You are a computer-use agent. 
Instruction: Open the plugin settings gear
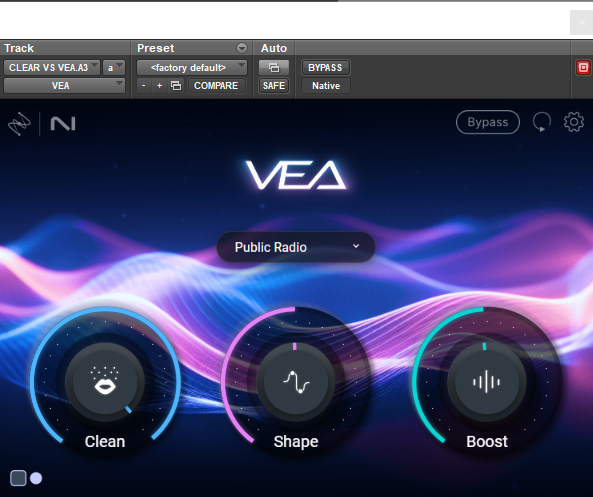574,122
